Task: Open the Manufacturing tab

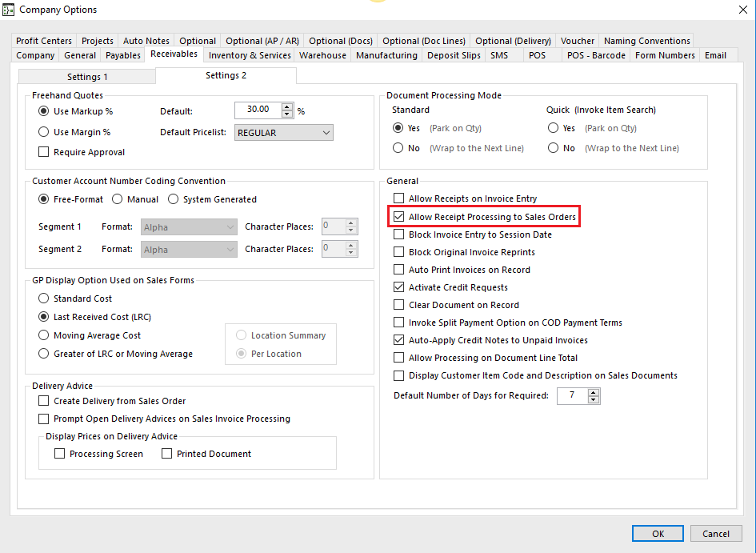Action: pos(386,55)
